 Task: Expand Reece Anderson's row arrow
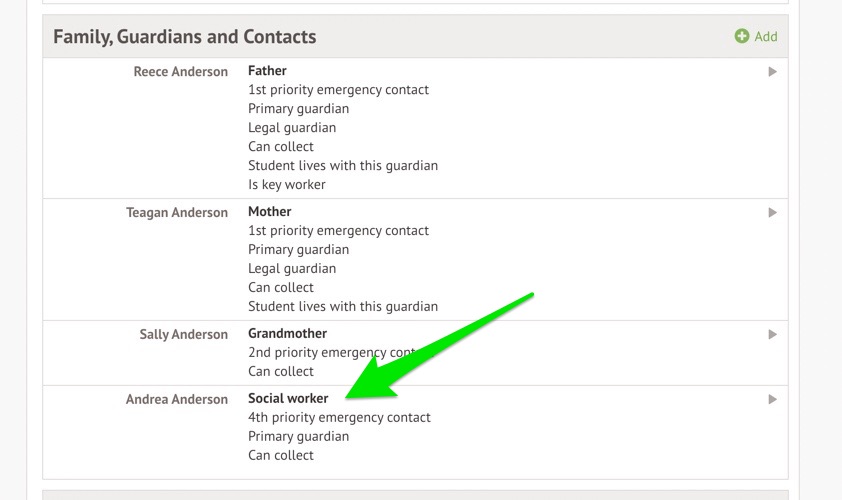pos(772,72)
